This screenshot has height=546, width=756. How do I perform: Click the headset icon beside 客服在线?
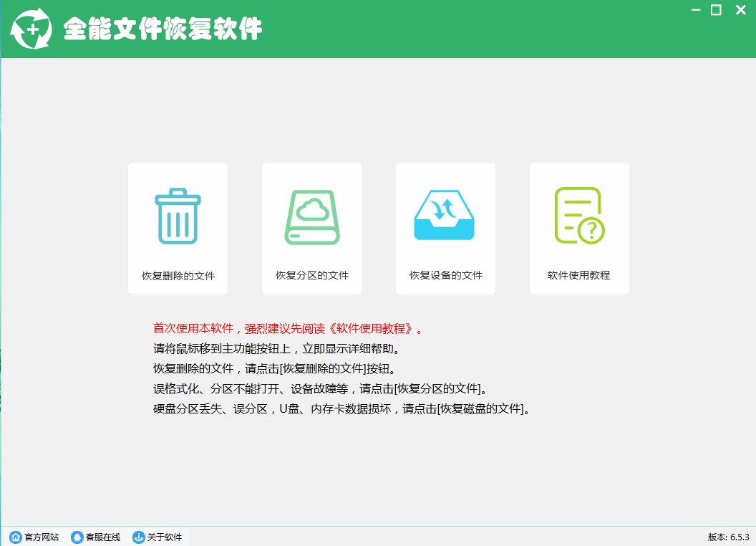pos(77,537)
